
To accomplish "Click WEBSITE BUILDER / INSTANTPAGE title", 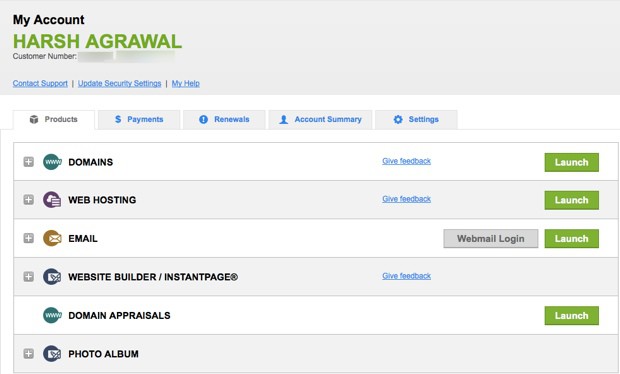I will (x=153, y=277).
